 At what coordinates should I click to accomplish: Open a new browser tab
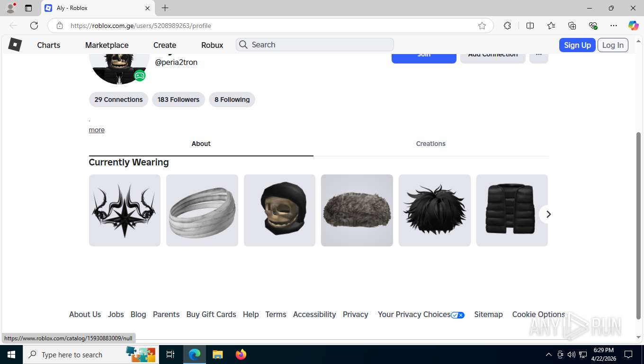[165, 8]
